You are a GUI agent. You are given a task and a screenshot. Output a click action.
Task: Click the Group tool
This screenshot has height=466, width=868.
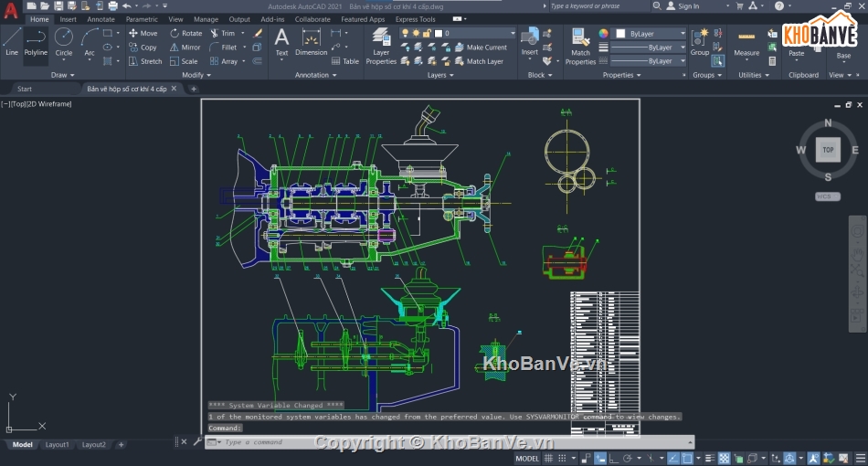pos(700,42)
